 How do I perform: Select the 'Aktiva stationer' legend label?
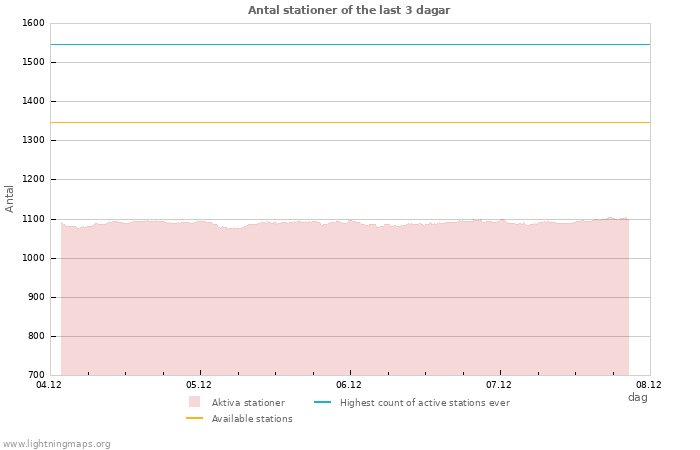pyautogui.click(x=248, y=403)
